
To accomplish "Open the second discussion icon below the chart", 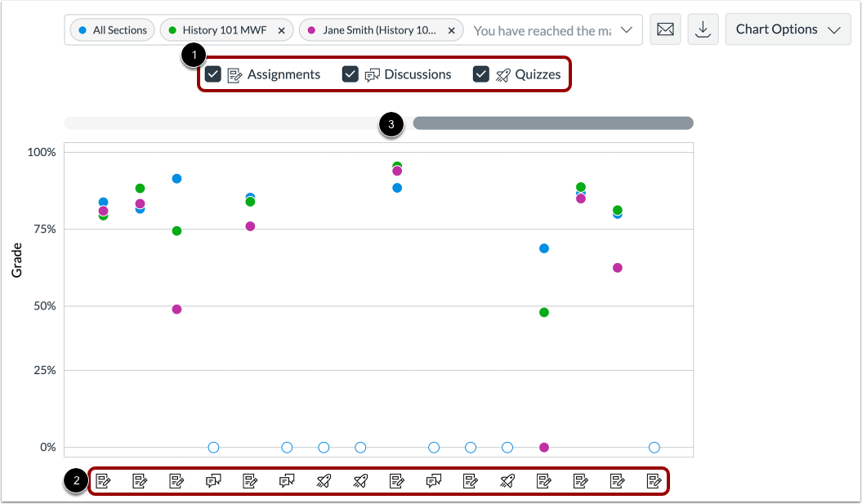I will (x=287, y=480).
